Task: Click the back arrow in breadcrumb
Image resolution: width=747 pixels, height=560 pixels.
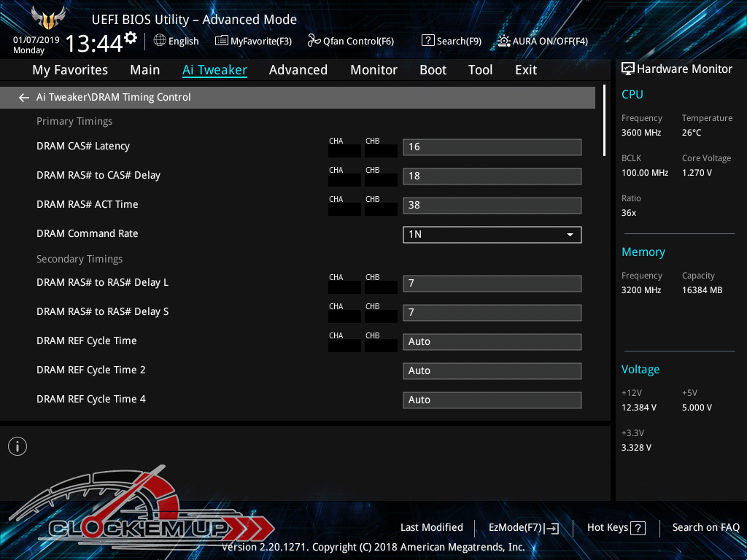Action: point(24,98)
